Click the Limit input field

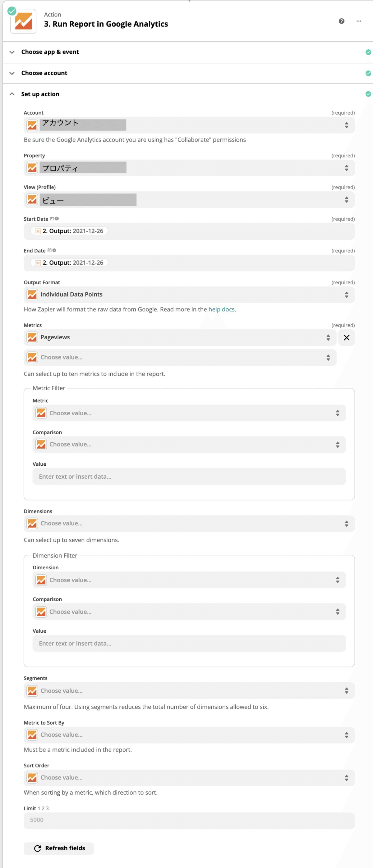pos(189,820)
